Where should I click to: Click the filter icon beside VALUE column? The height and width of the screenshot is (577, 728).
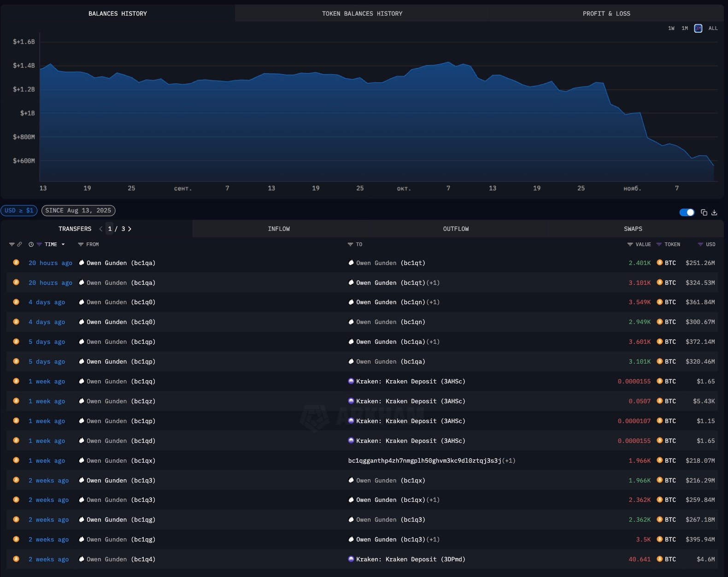[x=630, y=244]
